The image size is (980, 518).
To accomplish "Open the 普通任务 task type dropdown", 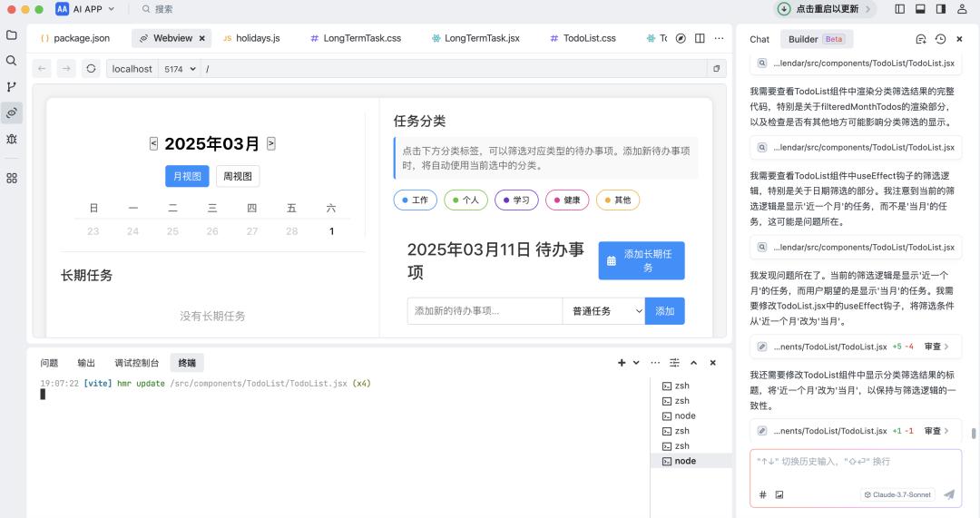I will 603,311.
